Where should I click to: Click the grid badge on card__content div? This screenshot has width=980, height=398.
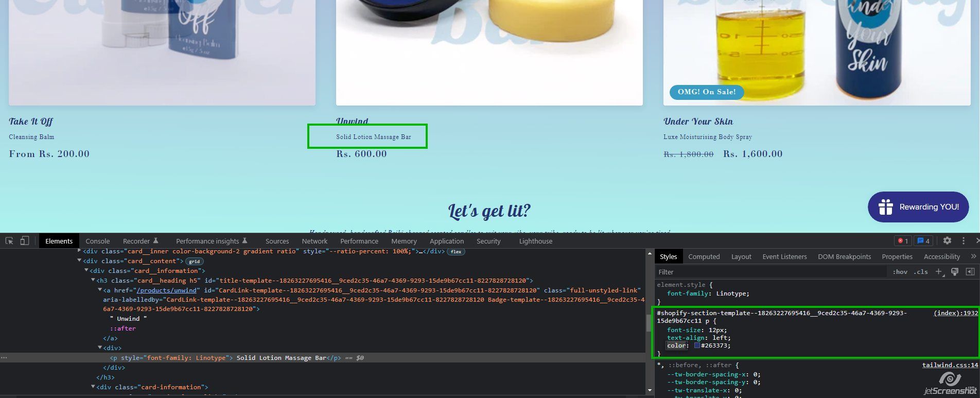194,262
